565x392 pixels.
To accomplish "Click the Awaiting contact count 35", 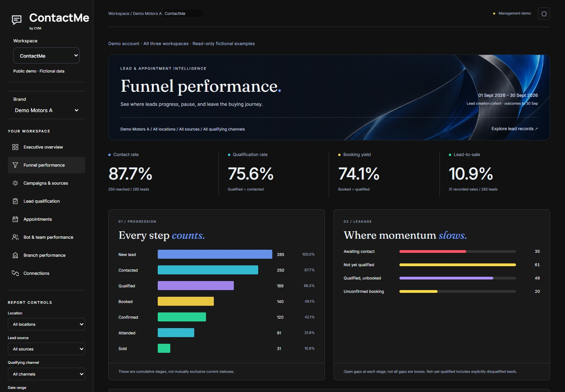I will 537,251.
